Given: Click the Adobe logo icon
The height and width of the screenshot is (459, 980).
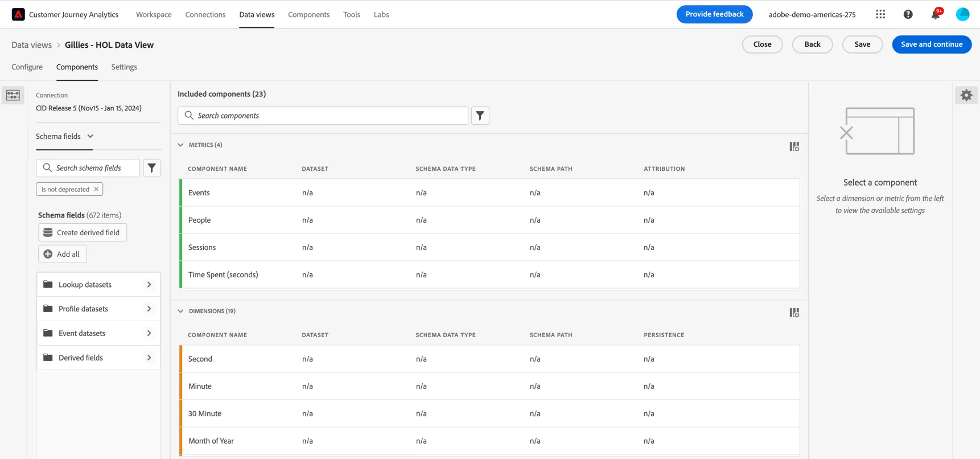Looking at the screenshot, I should [x=18, y=14].
